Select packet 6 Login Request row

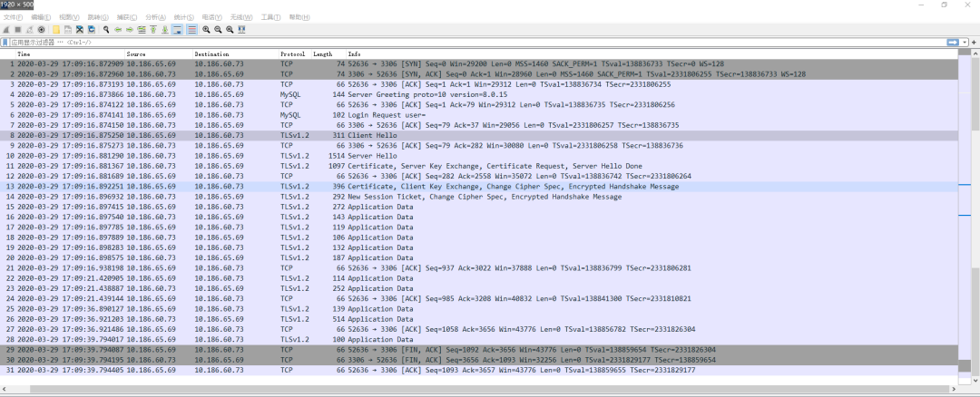point(479,115)
